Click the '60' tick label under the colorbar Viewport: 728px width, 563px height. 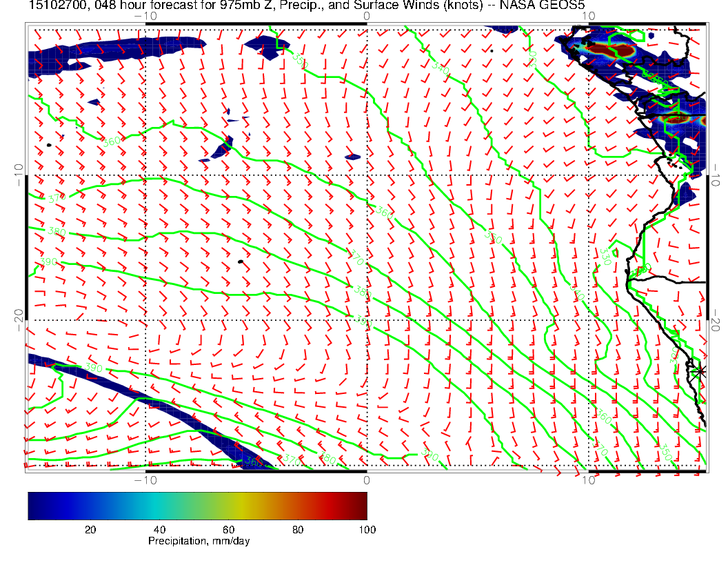(228, 530)
